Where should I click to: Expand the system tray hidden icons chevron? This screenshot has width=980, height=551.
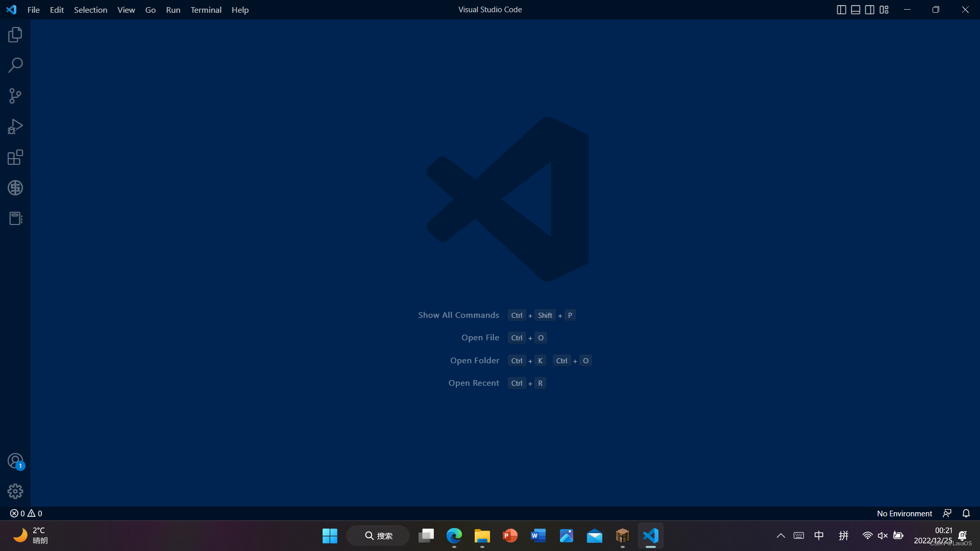coord(781,536)
